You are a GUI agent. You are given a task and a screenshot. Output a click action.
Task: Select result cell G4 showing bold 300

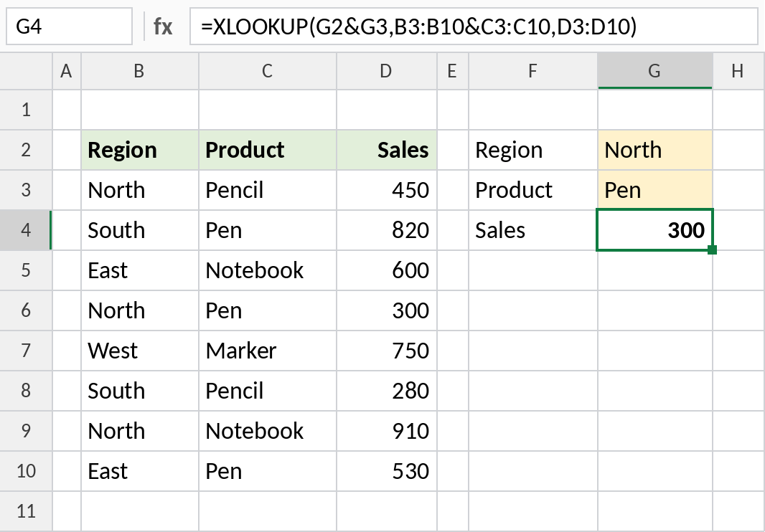[x=654, y=230]
